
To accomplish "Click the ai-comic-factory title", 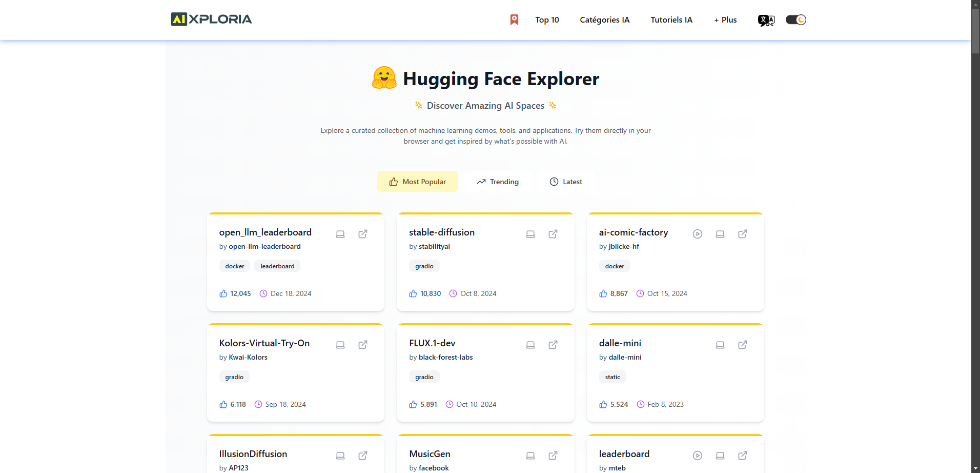I will tap(634, 232).
